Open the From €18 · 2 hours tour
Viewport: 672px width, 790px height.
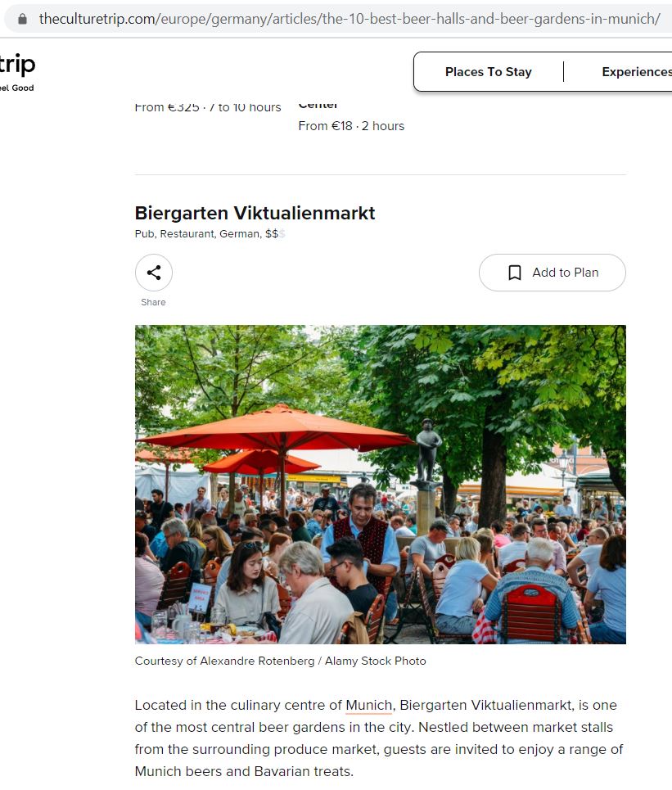[x=351, y=126]
